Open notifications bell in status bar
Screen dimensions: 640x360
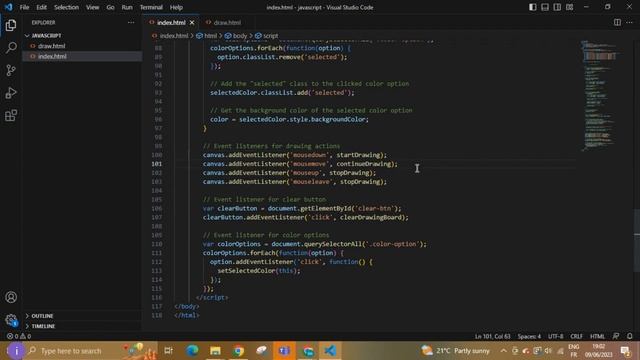click(x=629, y=336)
